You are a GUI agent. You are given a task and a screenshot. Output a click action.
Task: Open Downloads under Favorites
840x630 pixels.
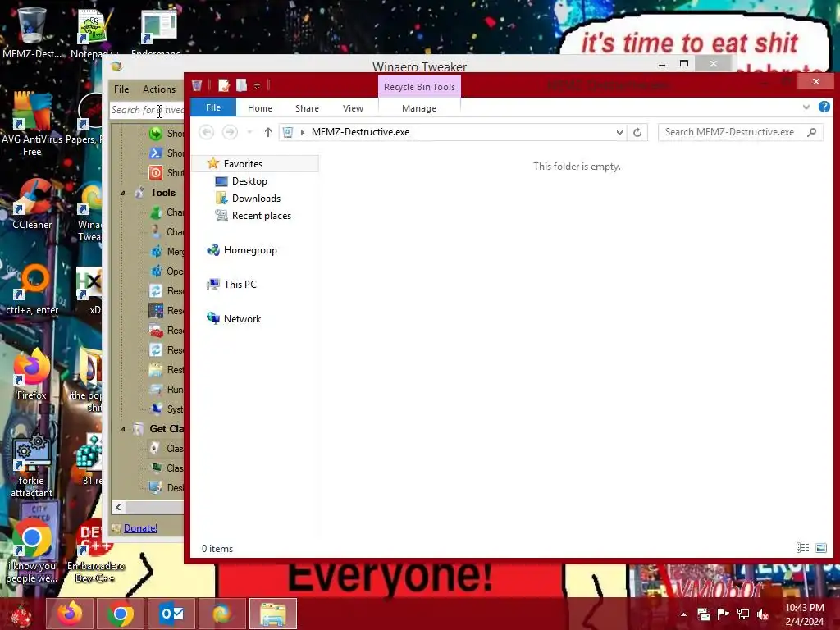pos(256,199)
